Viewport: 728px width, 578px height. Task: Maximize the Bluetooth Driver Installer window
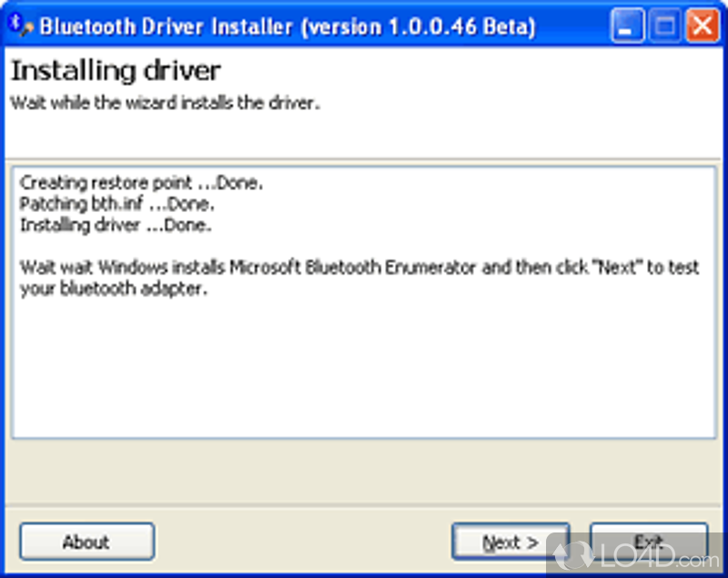click(664, 25)
